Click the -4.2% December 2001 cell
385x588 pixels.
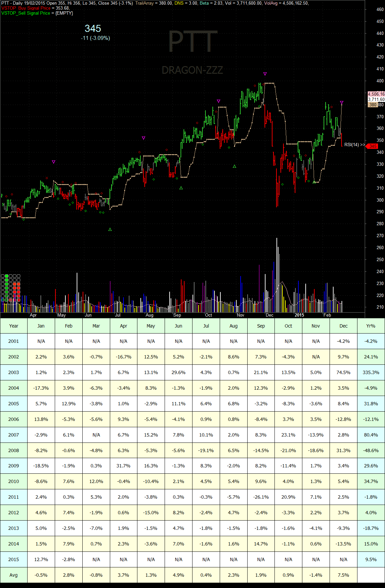(x=344, y=341)
